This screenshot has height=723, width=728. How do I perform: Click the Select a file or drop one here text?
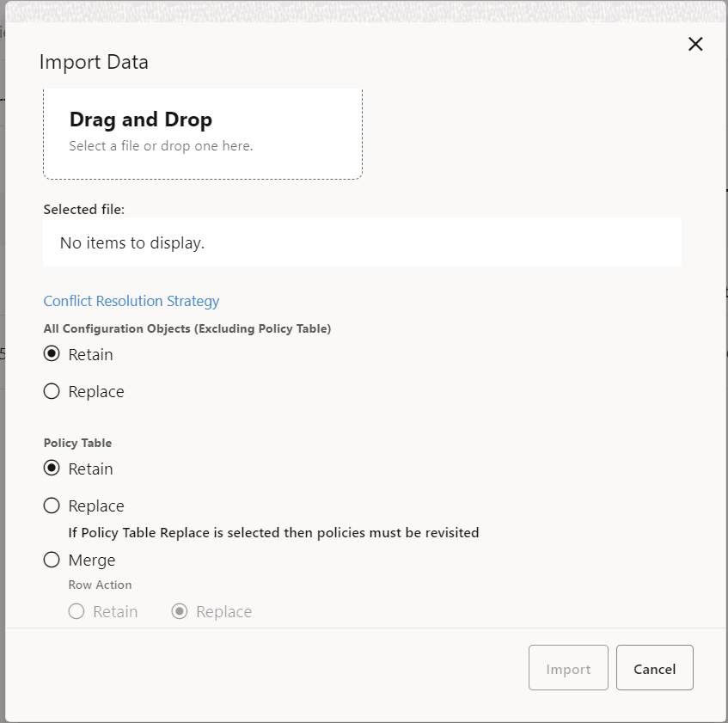pos(161,145)
